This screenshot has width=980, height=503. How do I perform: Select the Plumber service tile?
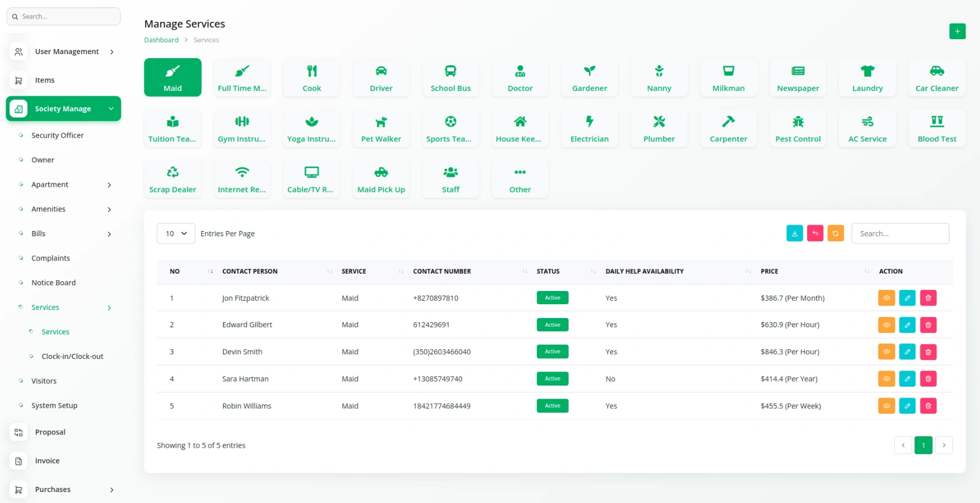[x=659, y=128]
